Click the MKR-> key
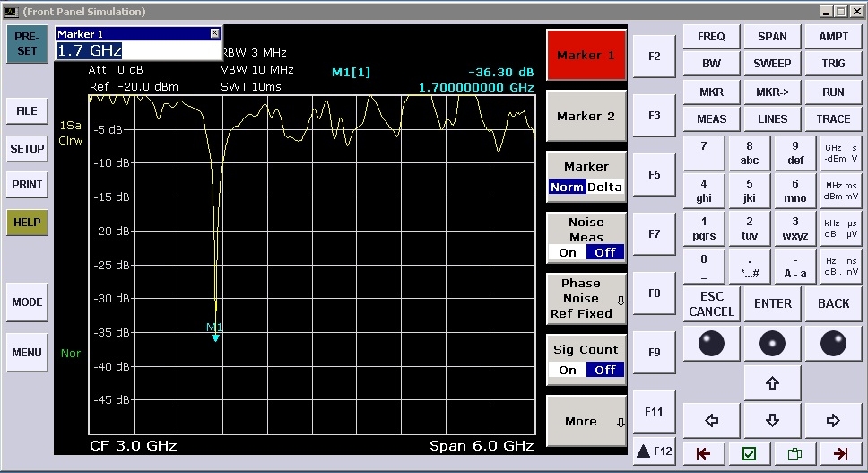The height and width of the screenshot is (473, 868). coord(772,92)
